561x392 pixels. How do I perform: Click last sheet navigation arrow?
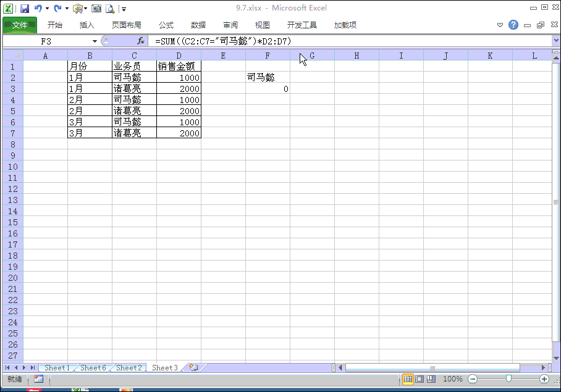click(33, 368)
